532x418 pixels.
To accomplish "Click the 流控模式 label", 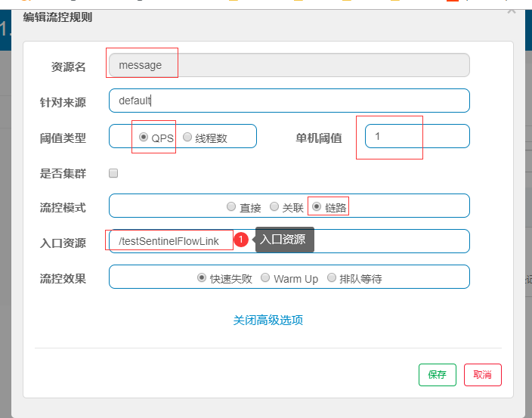I will coord(63,208).
